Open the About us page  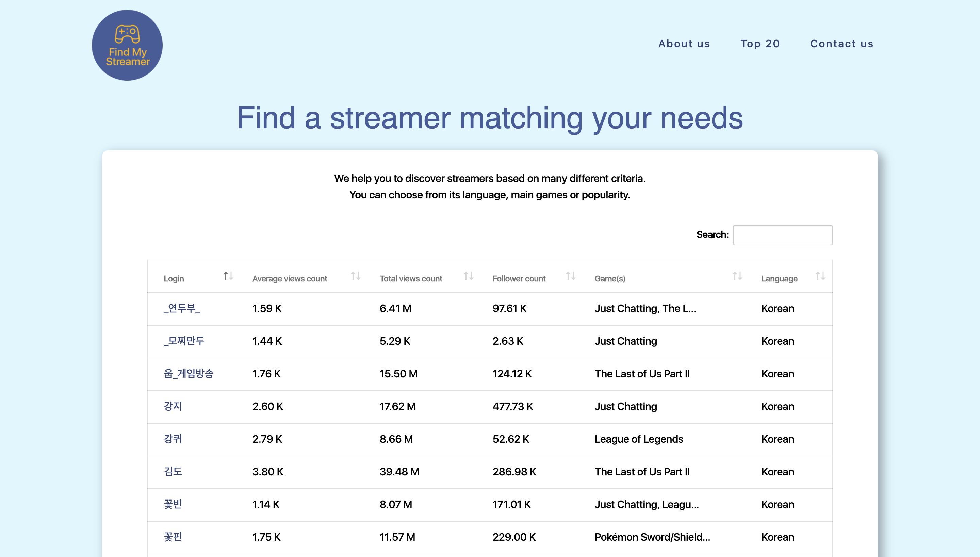[x=684, y=44]
